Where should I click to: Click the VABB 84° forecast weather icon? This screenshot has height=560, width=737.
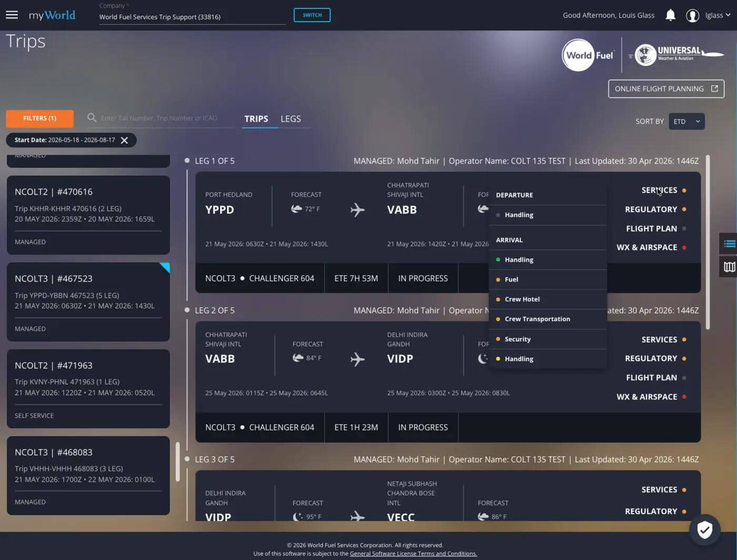(x=298, y=358)
